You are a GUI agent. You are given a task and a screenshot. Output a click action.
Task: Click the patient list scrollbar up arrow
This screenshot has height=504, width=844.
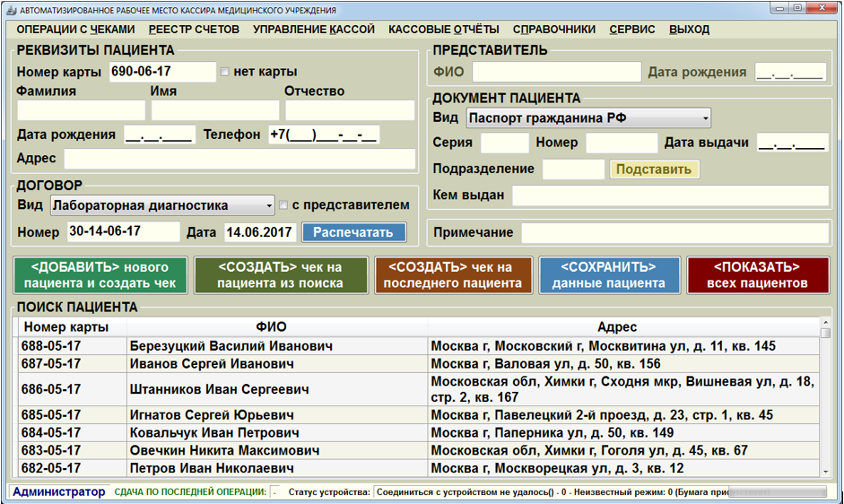825,321
